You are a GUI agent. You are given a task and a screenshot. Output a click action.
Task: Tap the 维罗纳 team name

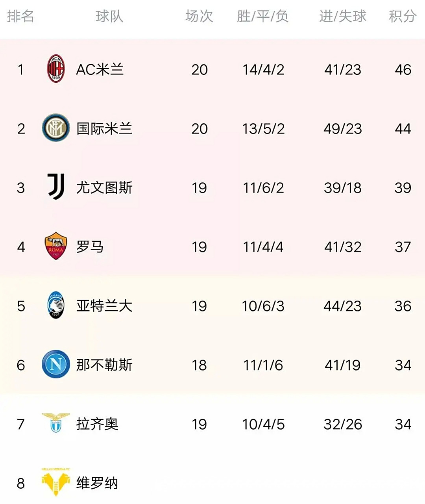(x=97, y=483)
